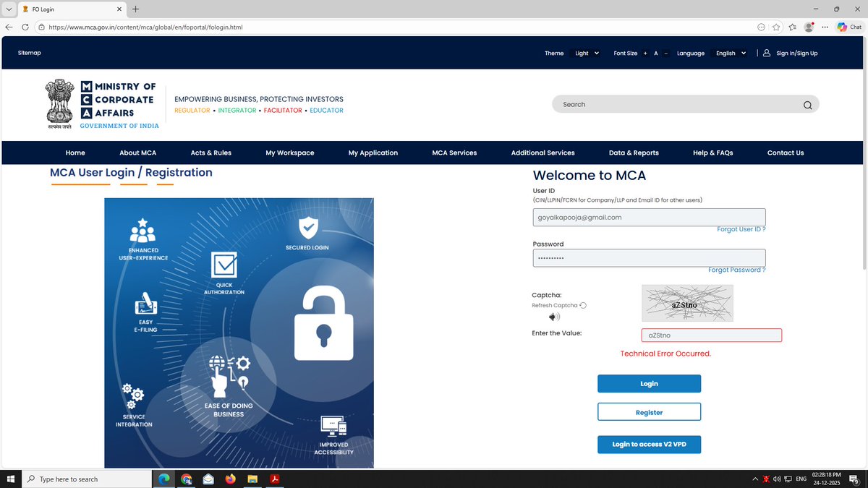Show hidden system tray icons chevron
Image resolution: width=868 pixels, height=488 pixels.
point(755,479)
